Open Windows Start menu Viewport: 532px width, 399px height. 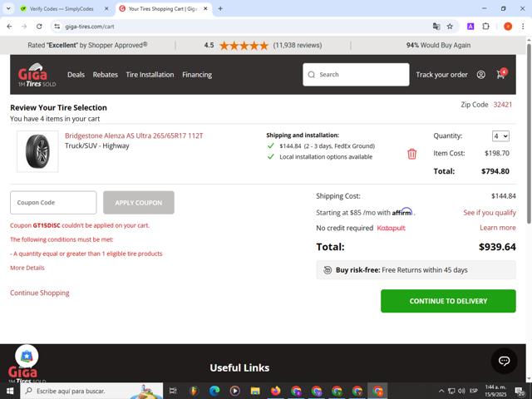[10, 391]
